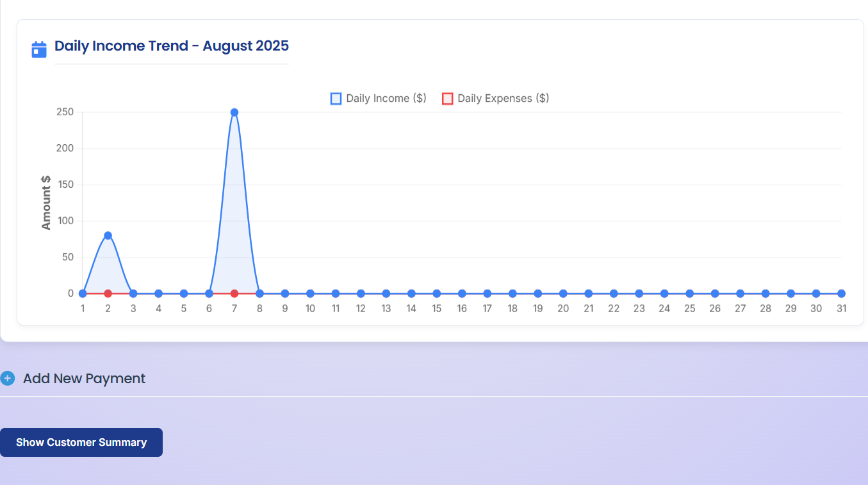Select the blue data point for day 1

tap(83, 293)
